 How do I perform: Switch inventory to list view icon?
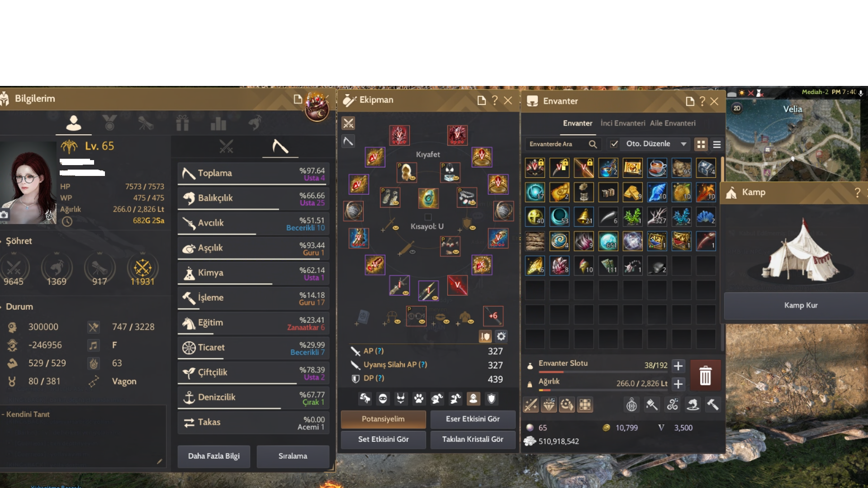(716, 144)
